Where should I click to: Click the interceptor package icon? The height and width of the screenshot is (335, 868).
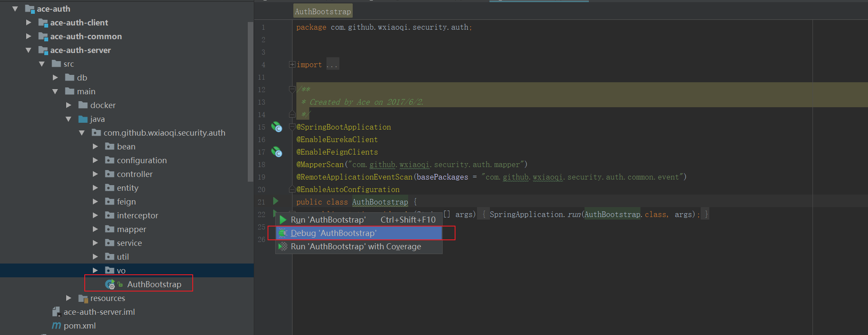coord(109,215)
